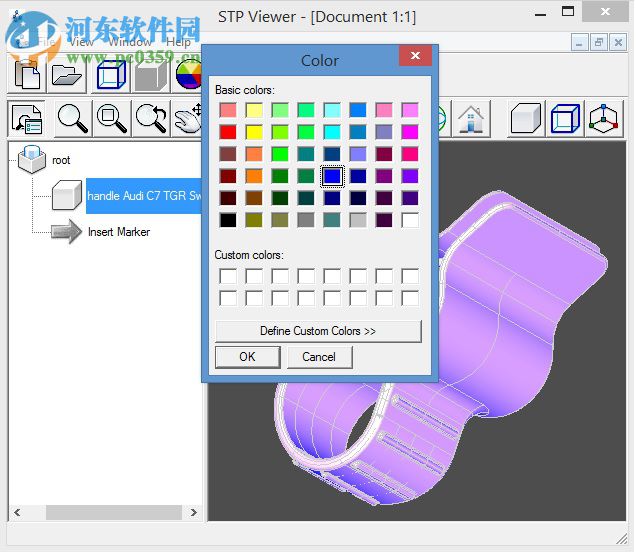Viewport: 636px width, 552px height.
Task: Toggle the 3D axes triad icon
Action: coord(604,119)
